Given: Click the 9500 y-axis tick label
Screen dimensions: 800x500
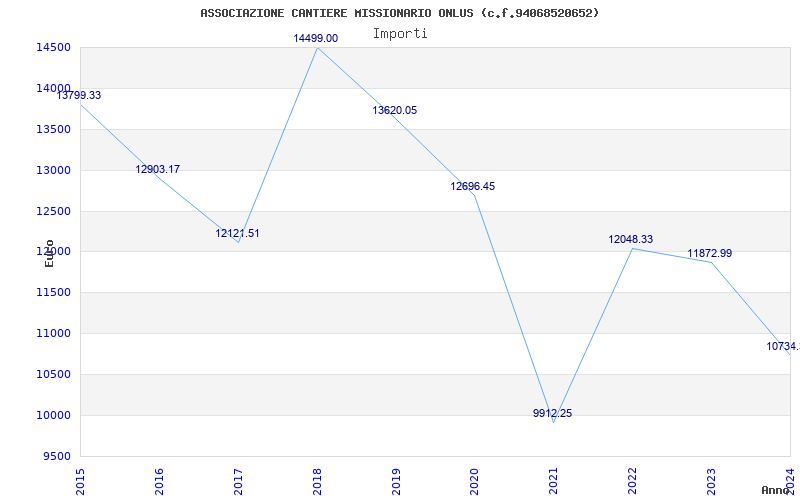Looking at the screenshot, I should click(x=56, y=456).
